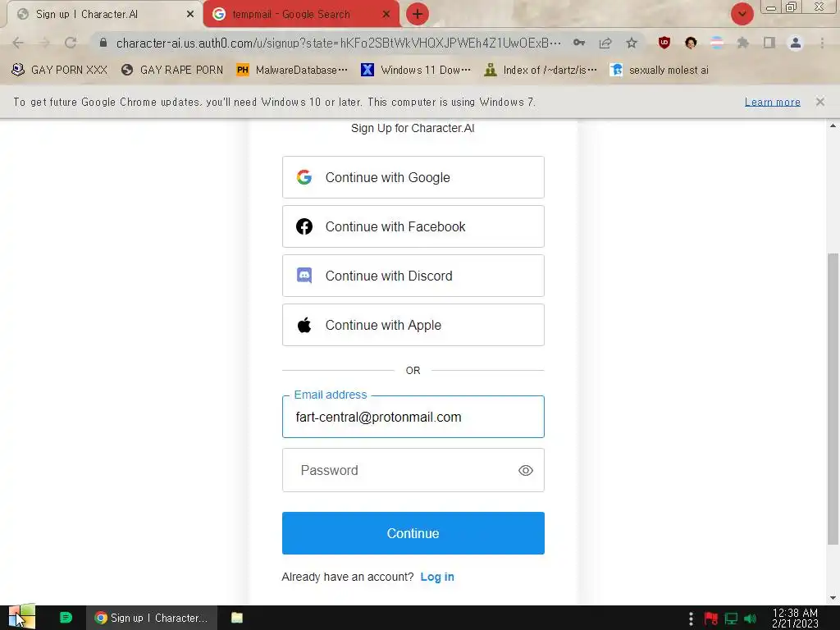
Task: Click the address bar URL
Action: click(x=339, y=43)
